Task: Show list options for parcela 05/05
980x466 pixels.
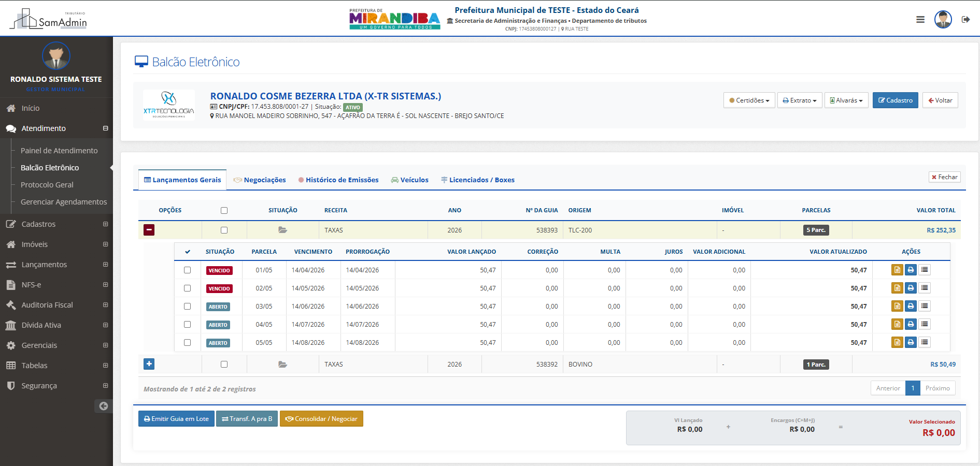Action: 925,342
